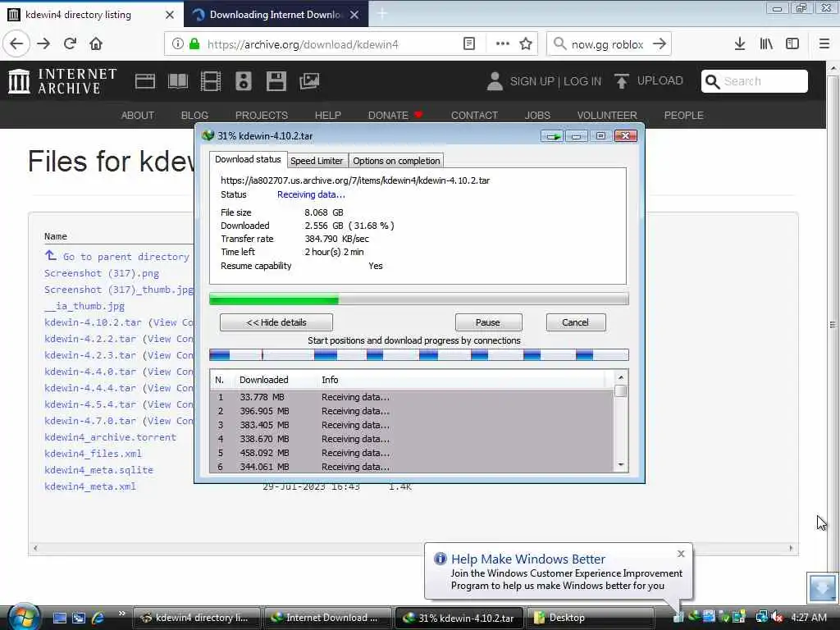
Task: Open a new browser tab
Action: (382, 15)
